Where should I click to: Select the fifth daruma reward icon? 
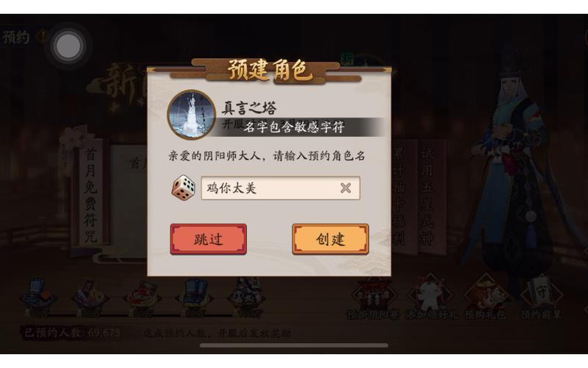pyautogui.click(x=247, y=297)
